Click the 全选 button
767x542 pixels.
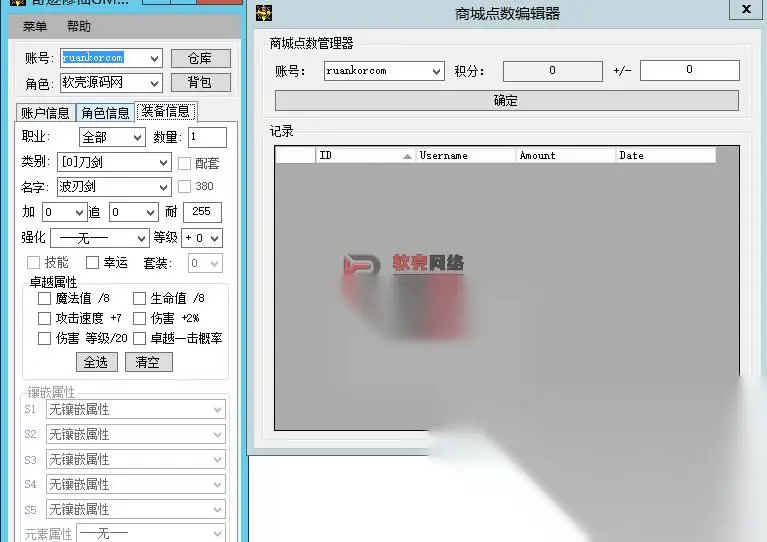coord(96,362)
